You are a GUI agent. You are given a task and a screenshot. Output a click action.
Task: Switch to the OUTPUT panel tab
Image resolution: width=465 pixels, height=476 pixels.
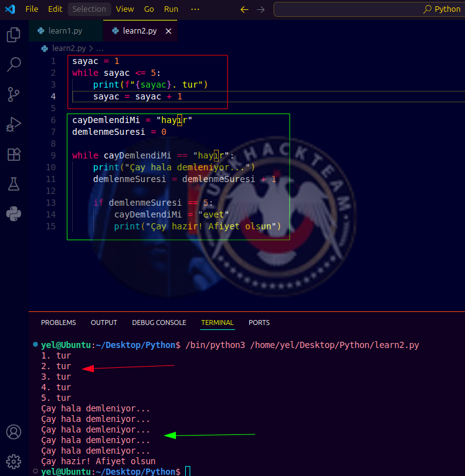(104, 323)
